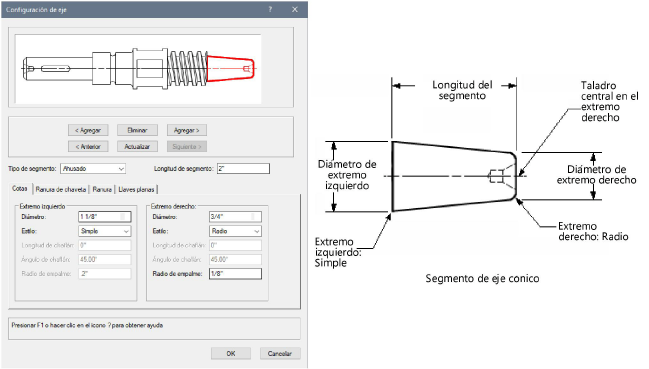Click the Actualizar button
Image resolution: width=649 pixels, height=369 pixels.
coord(137,146)
